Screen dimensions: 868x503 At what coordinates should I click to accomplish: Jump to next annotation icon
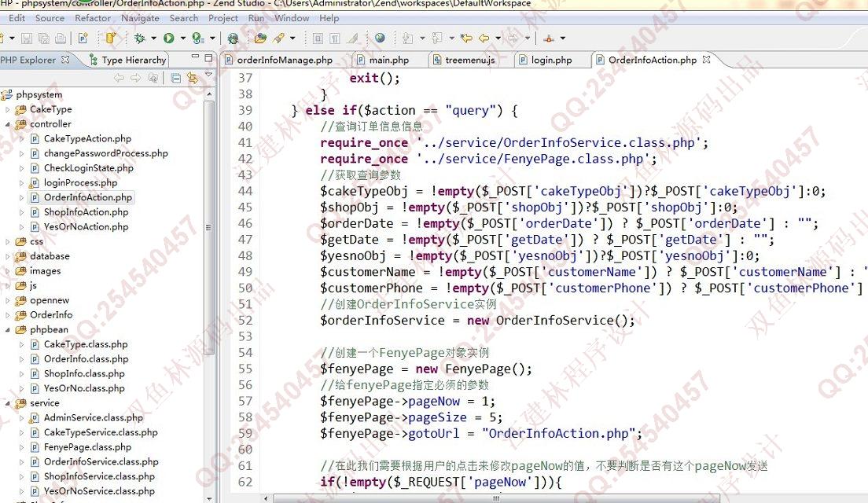click(408, 39)
